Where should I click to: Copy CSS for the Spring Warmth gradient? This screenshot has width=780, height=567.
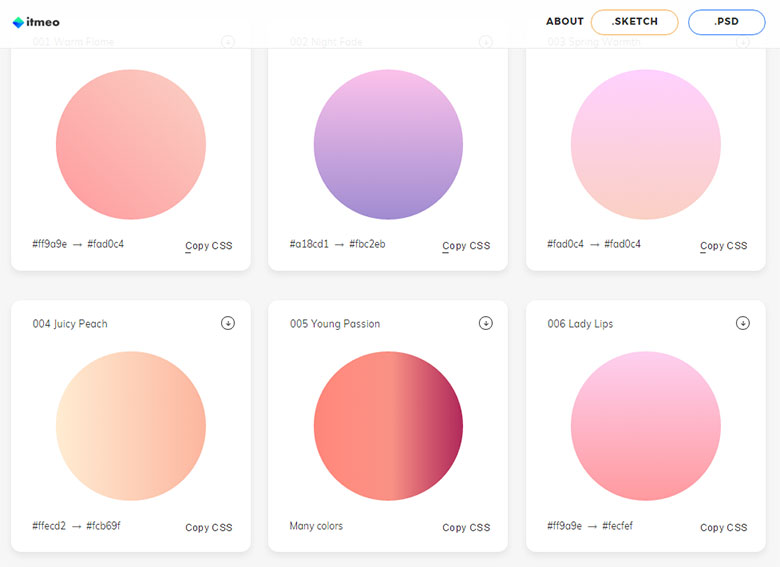point(724,246)
